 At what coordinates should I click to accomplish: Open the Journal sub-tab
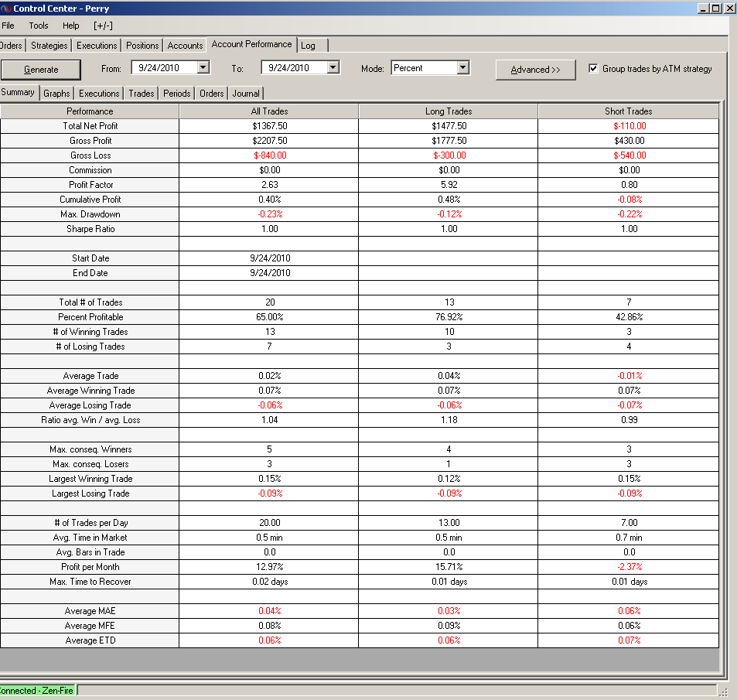(246, 94)
